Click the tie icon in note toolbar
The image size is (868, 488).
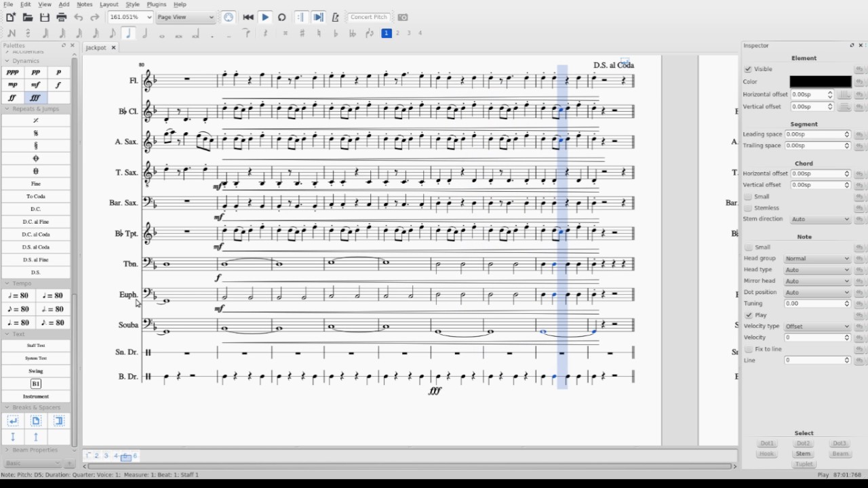coord(247,33)
